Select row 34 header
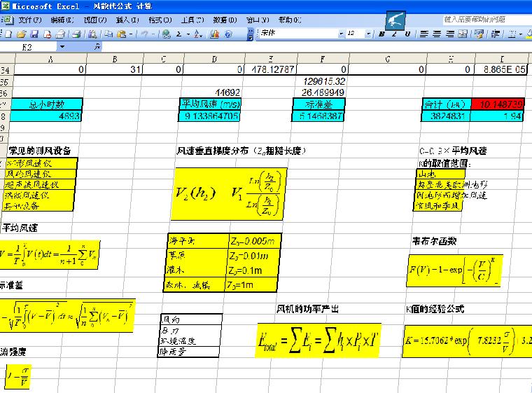 tap(6, 70)
